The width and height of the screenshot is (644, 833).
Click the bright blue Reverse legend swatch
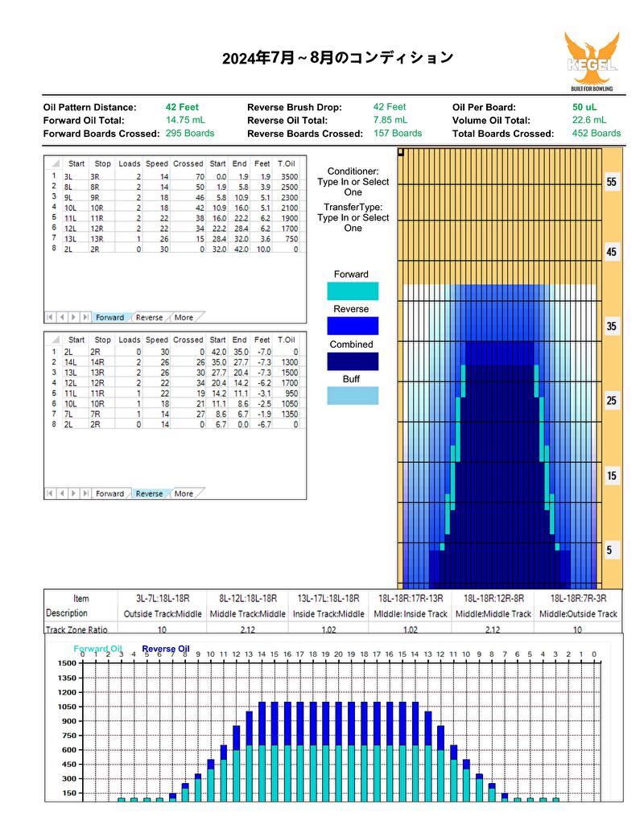353,326
